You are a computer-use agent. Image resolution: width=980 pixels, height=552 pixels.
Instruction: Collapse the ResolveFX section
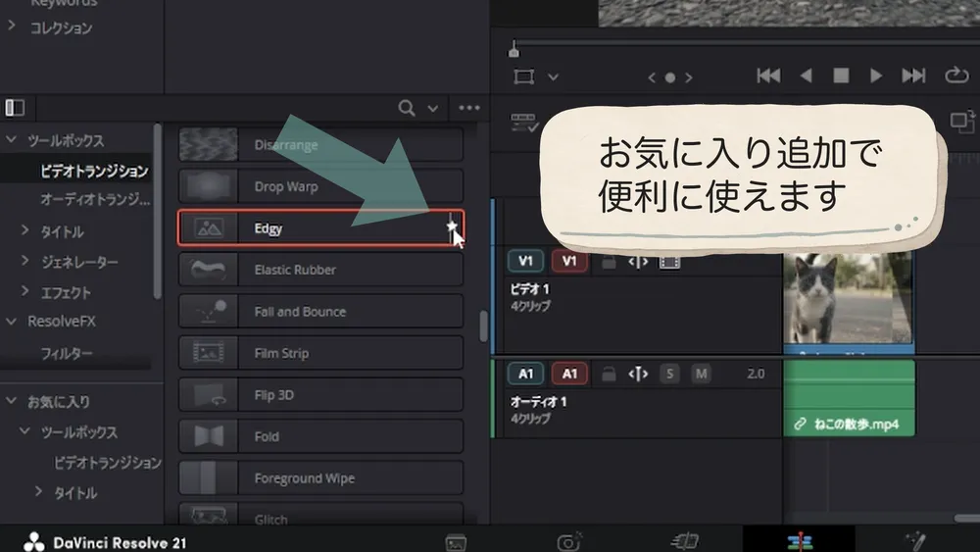11,322
